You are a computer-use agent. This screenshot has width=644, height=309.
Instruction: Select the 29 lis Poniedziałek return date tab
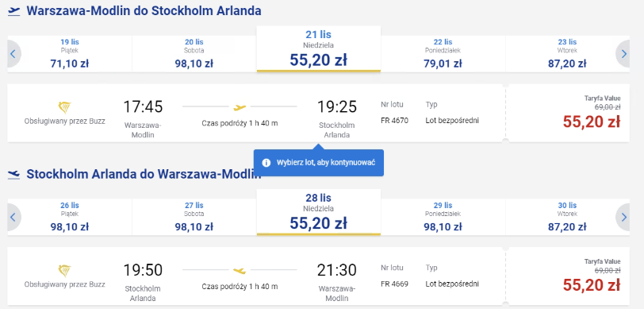443,217
